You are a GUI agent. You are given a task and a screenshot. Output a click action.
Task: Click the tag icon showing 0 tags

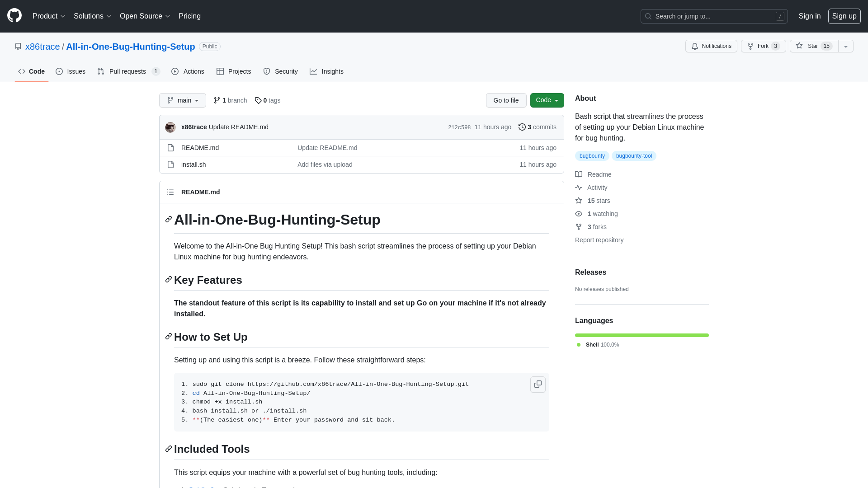pos(258,100)
